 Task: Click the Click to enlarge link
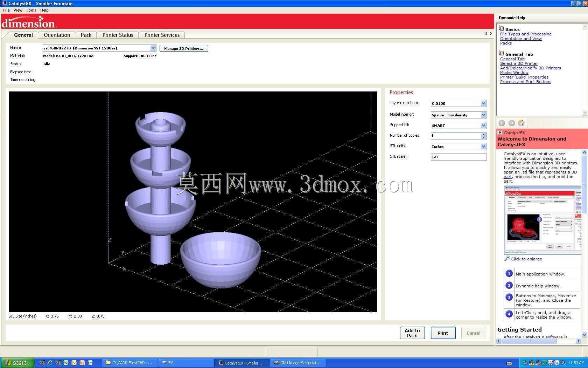point(526,259)
